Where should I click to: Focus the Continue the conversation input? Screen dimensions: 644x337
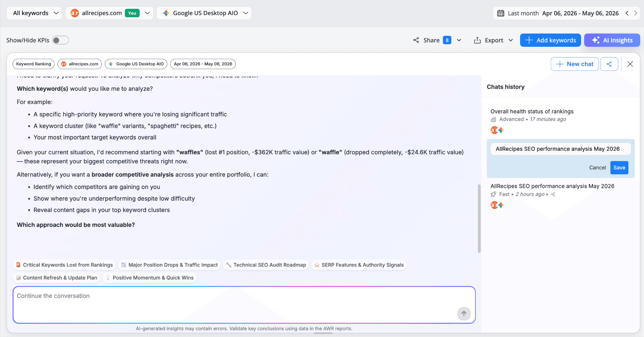pos(244,305)
